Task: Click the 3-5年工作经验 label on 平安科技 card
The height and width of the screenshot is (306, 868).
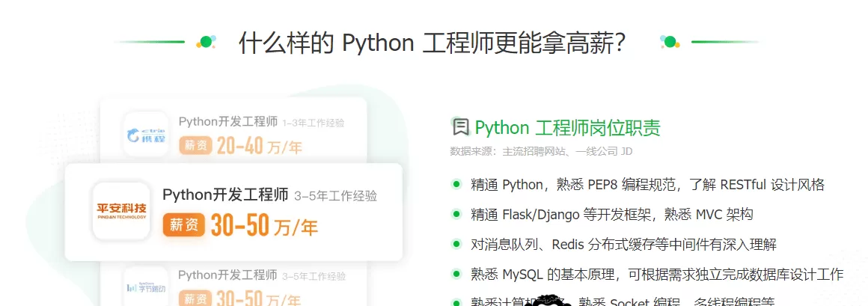Action: [x=335, y=196]
